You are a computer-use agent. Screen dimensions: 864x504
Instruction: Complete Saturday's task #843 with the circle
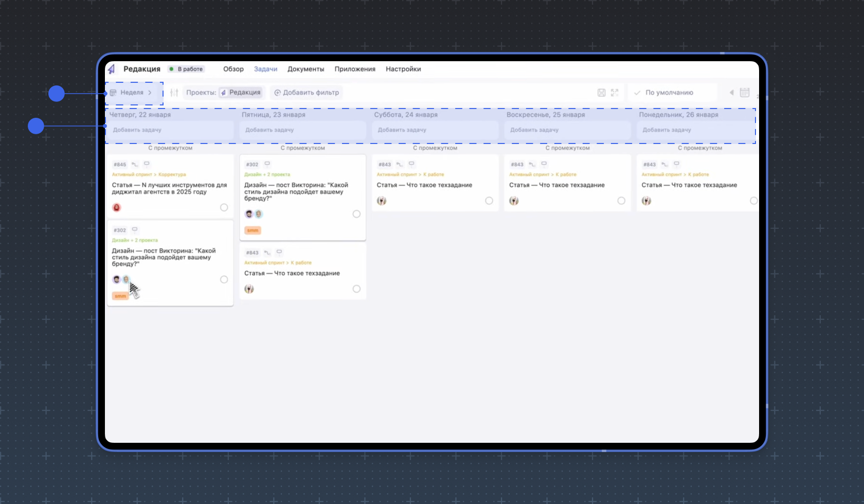click(489, 201)
